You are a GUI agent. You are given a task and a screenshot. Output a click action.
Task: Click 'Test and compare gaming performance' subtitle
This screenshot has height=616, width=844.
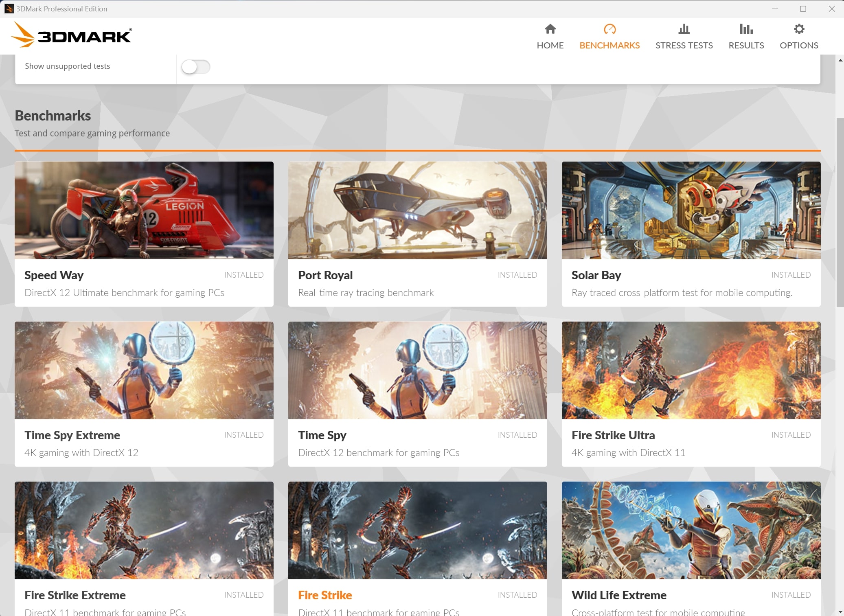click(x=92, y=133)
